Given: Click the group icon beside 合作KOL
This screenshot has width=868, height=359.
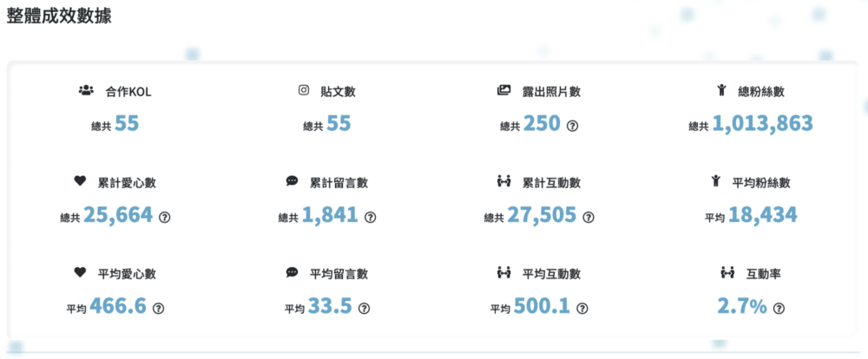Looking at the screenshot, I should coord(86,90).
